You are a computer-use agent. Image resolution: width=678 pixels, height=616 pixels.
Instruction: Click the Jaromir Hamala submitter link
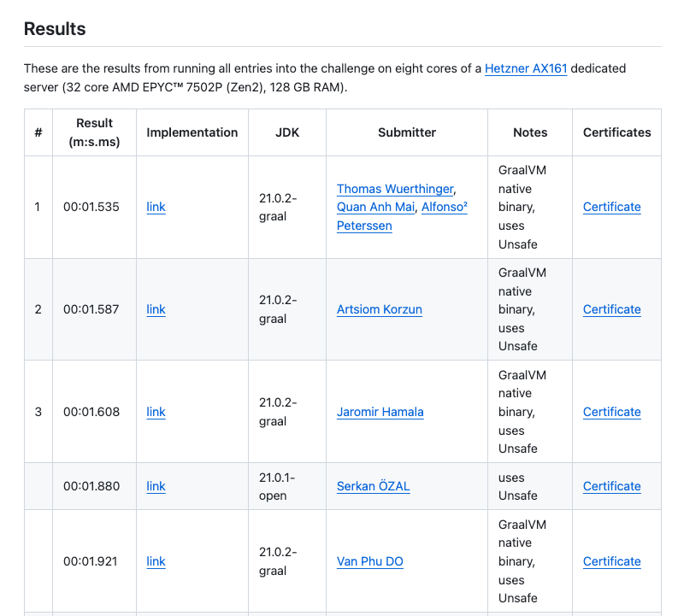point(380,412)
